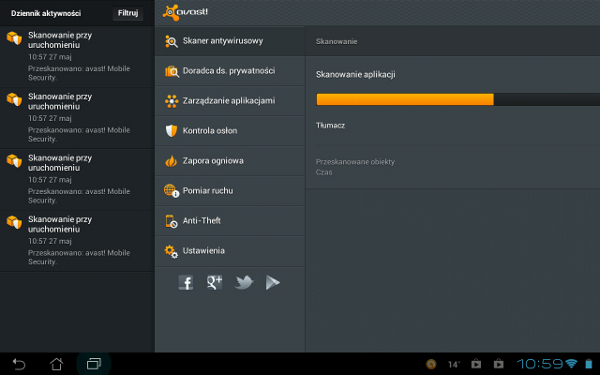Click the 14° weather notification

coord(453,365)
